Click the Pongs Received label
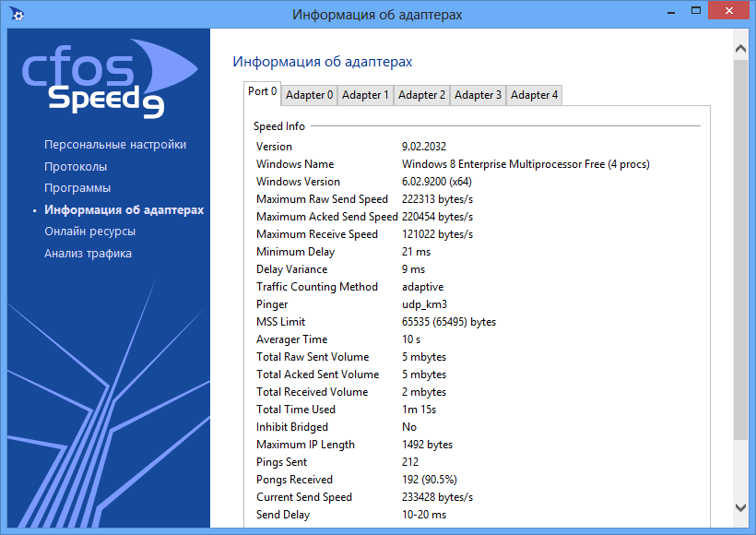 tap(295, 480)
